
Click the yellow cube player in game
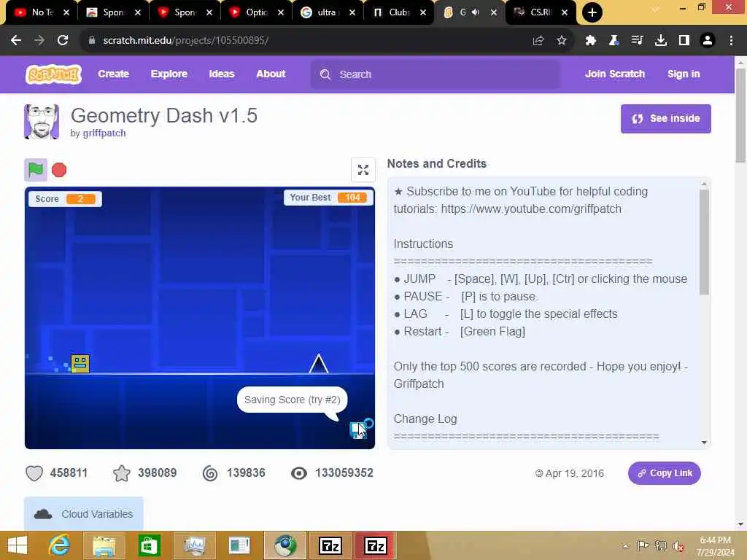(80, 364)
